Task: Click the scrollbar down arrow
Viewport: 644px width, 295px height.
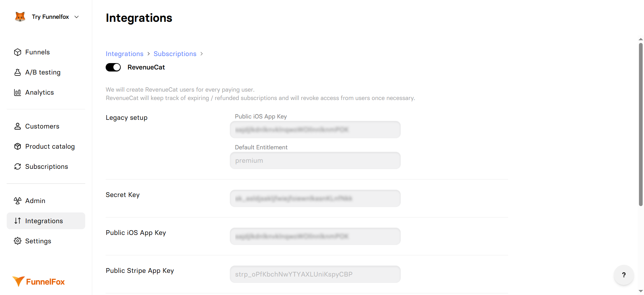Action: (x=641, y=291)
